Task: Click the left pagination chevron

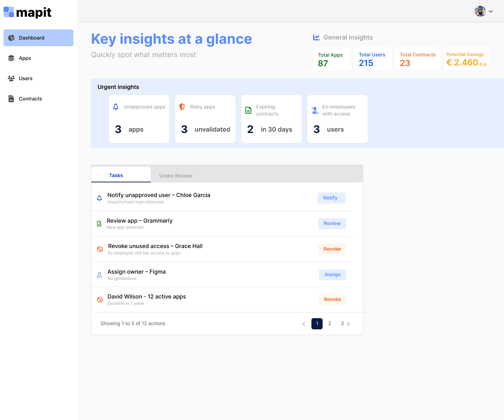Action: coord(304,323)
